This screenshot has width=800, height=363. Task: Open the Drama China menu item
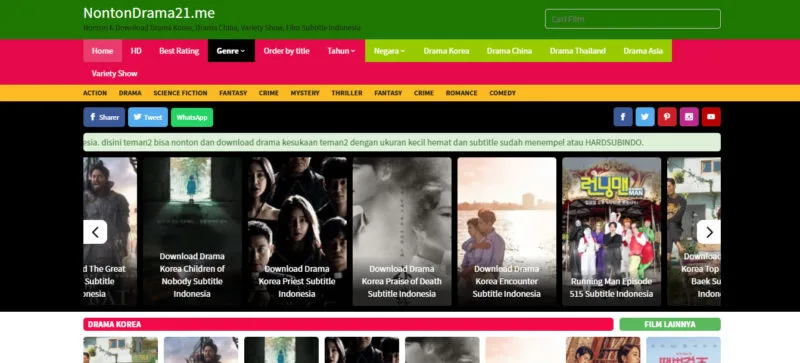pos(509,51)
